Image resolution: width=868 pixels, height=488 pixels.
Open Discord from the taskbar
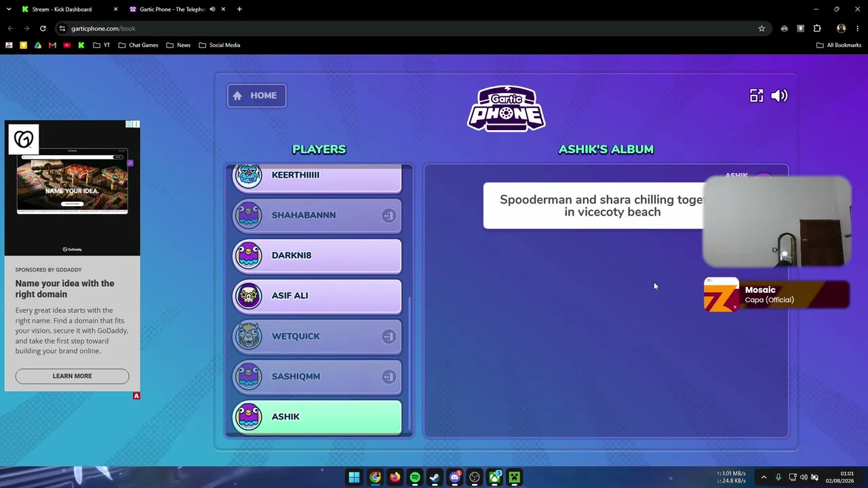click(x=454, y=477)
